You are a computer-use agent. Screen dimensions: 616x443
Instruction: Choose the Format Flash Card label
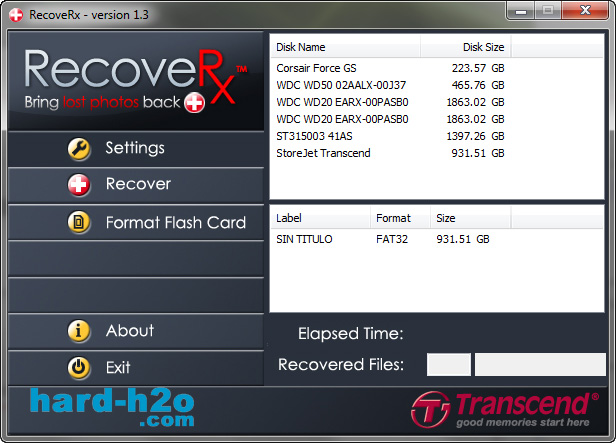tap(176, 223)
